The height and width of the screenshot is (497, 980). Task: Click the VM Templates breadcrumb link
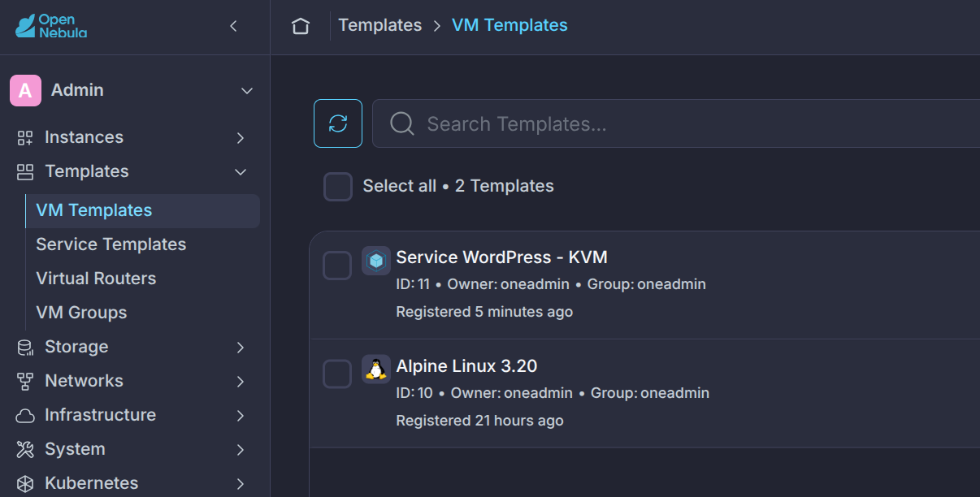[510, 25]
